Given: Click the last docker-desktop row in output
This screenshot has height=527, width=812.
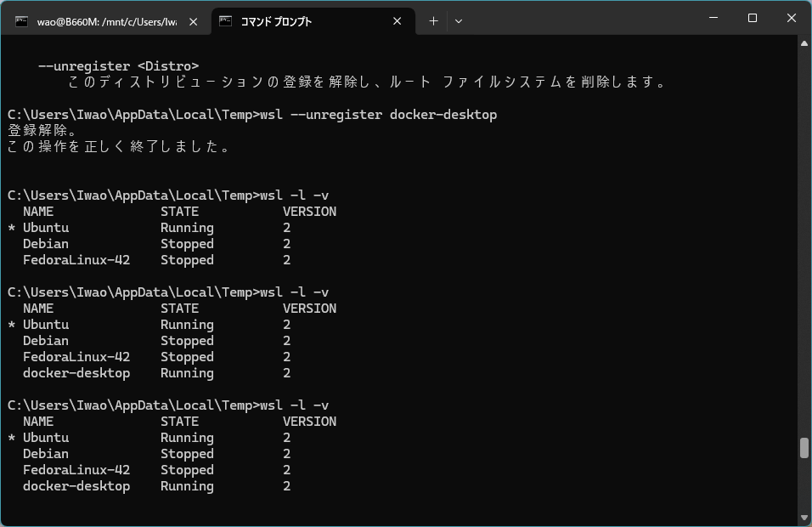Looking at the screenshot, I should [156, 486].
